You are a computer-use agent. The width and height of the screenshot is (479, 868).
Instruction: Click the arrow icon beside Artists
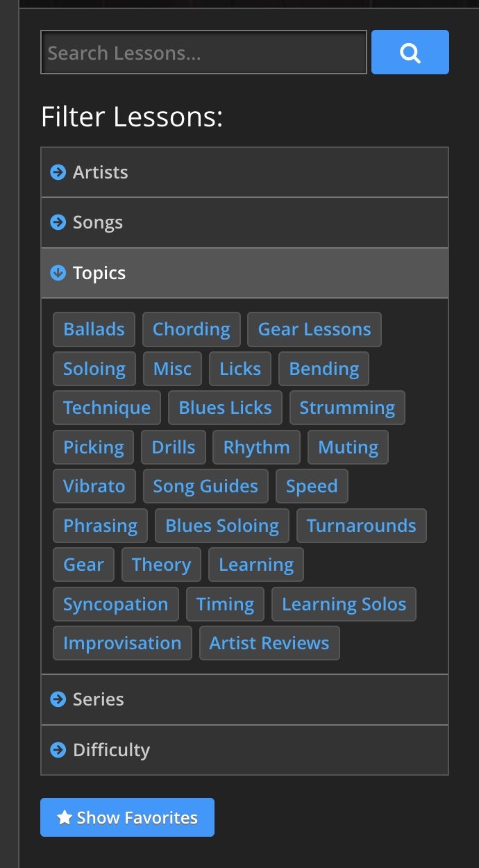pyautogui.click(x=58, y=172)
